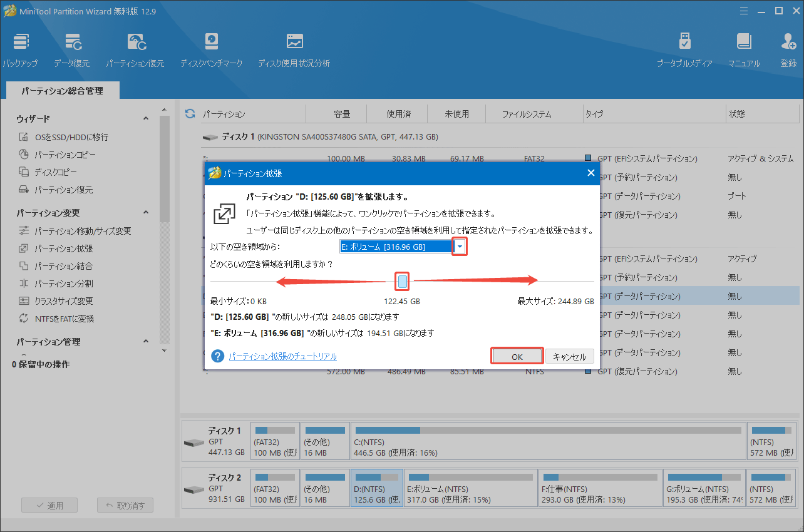Click the 取り消す undo button
Image resolution: width=804 pixels, height=532 pixels.
point(125,505)
